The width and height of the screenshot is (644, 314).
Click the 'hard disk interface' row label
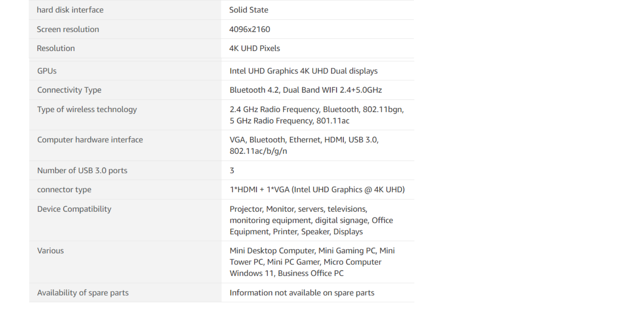[70, 10]
